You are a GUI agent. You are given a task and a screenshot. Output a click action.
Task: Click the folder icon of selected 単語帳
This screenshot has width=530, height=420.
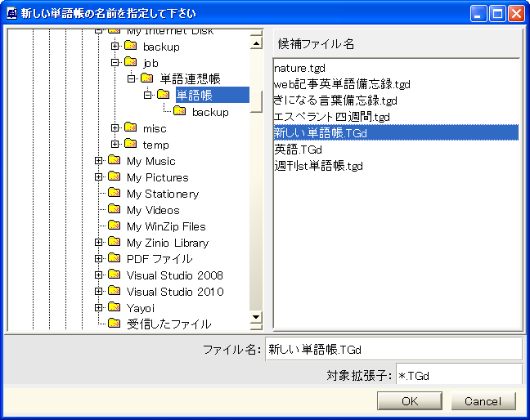tap(164, 94)
